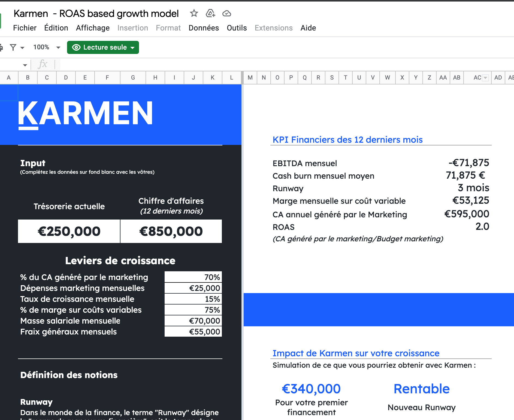Select the 70% marketing share cell
Image resolution: width=514 pixels, height=420 pixels.
click(193, 277)
